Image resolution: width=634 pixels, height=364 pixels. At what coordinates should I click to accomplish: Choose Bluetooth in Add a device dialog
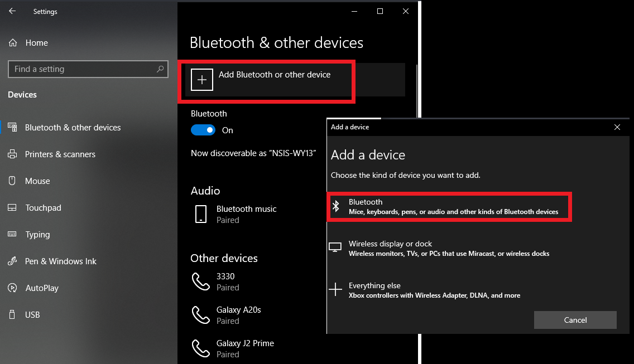pyautogui.click(x=449, y=207)
